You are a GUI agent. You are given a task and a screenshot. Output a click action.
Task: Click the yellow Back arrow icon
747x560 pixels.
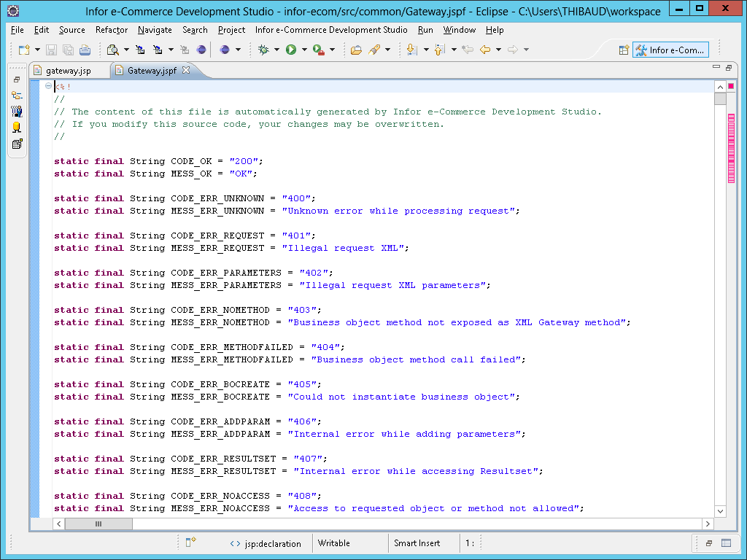484,50
